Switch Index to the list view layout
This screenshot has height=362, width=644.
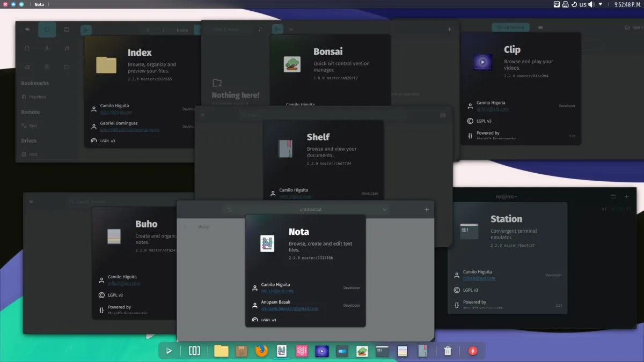point(67,29)
